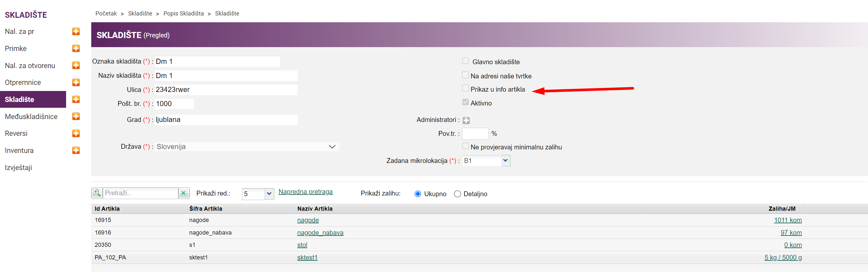This screenshot has width=868, height=272.
Task: Go to Nal. za otvorenu menu
Action: pyautogui.click(x=30, y=65)
